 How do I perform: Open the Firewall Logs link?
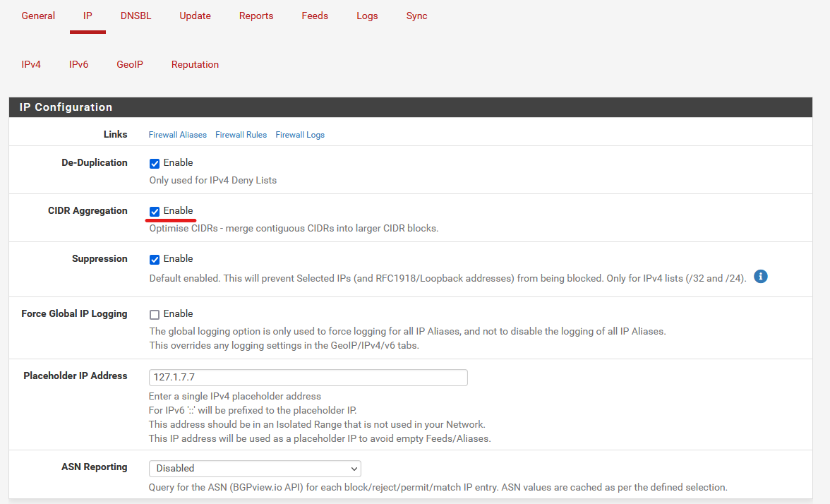click(299, 135)
